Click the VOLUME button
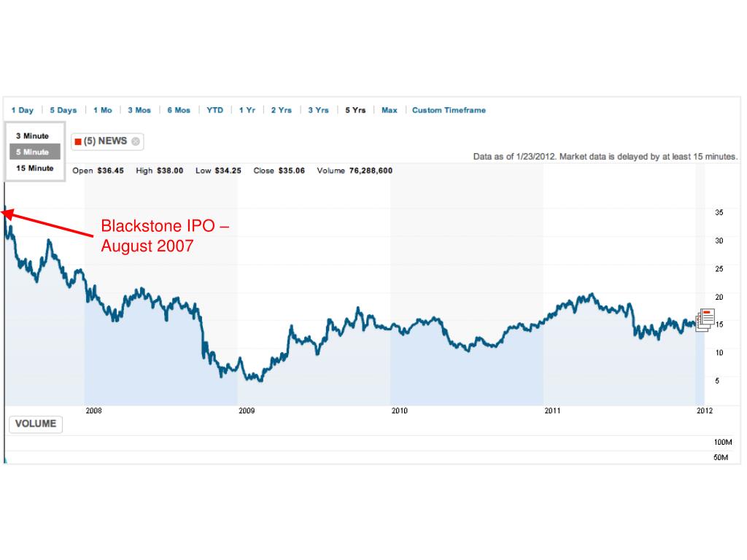The image size is (747, 560). [x=36, y=424]
